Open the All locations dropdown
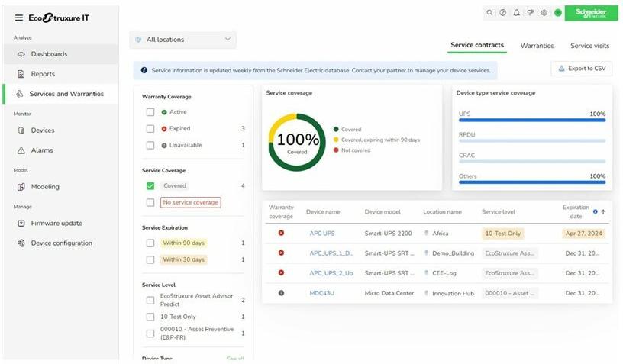 click(x=182, y=40)
